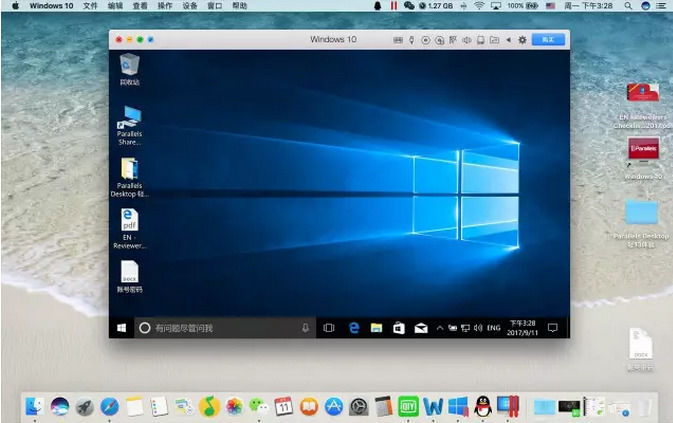Switch the ENG input language indicator
This screenshot has height=423, width=673.
pyautogui.click(x=494, y=328)
